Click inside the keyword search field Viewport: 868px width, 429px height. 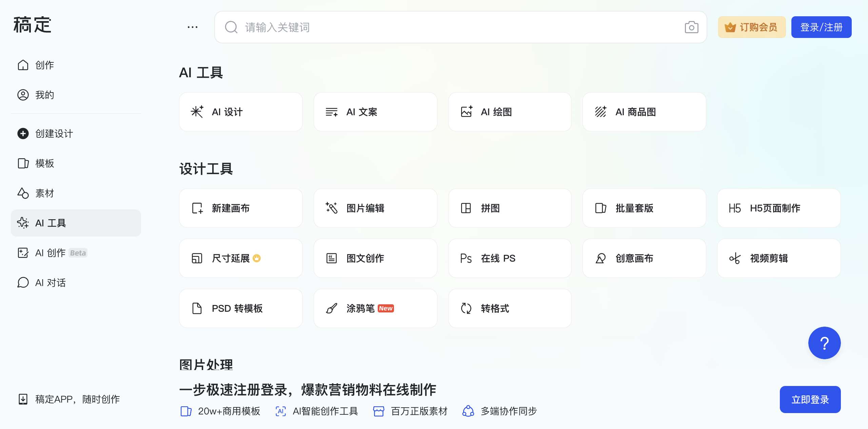[x=407, y=27]
